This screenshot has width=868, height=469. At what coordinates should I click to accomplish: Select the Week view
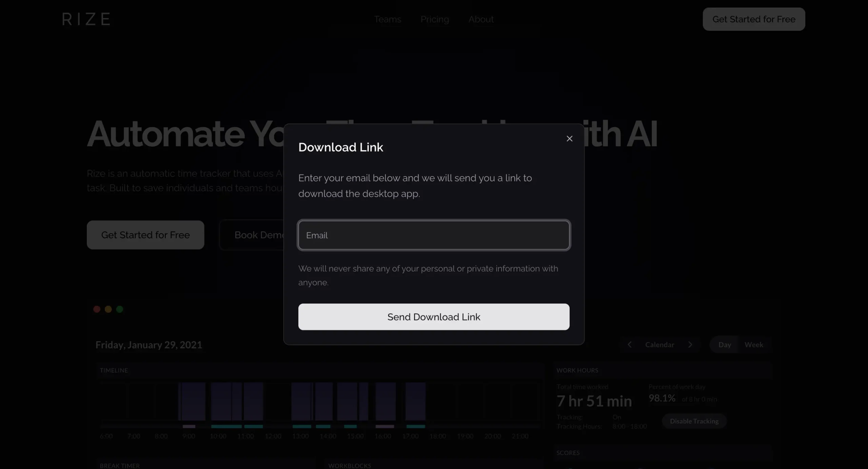tap(754, 344)
